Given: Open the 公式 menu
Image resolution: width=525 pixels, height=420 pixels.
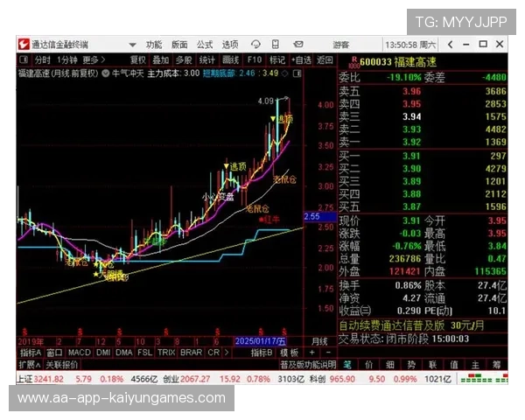Looking at the screenshot, I should (205, 45).
